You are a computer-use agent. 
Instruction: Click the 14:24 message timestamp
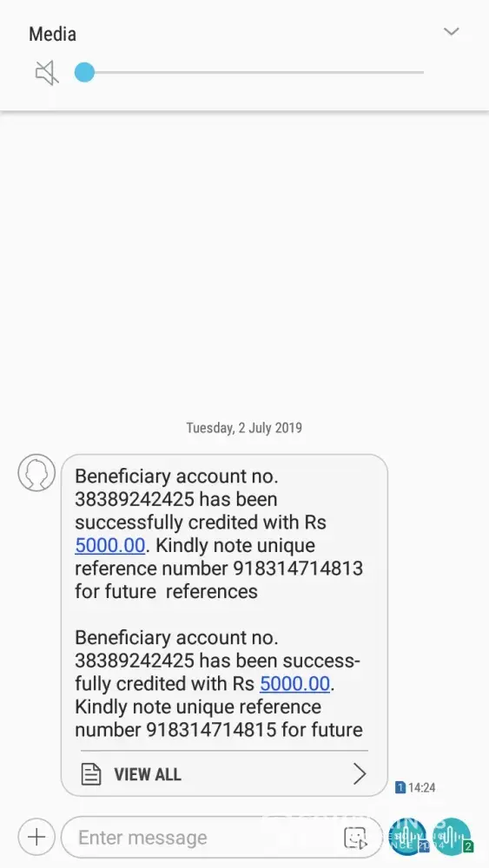pyautogui.click(x=421, y=787)
